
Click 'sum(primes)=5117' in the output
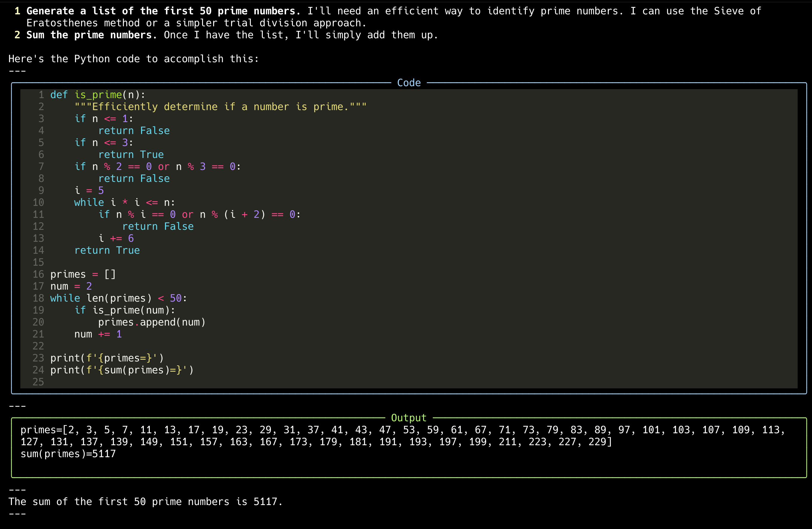(68, 454)
